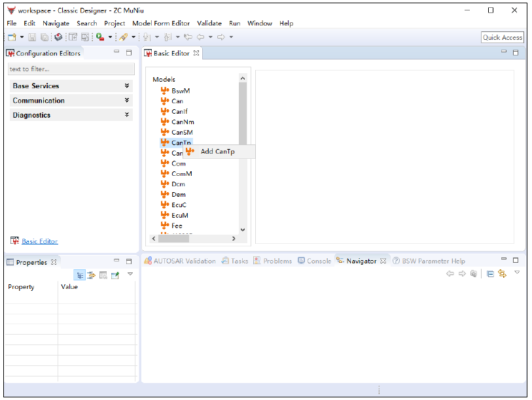
Task: Open the Next Annotation dropdown arrow
Action: point(157,37)
